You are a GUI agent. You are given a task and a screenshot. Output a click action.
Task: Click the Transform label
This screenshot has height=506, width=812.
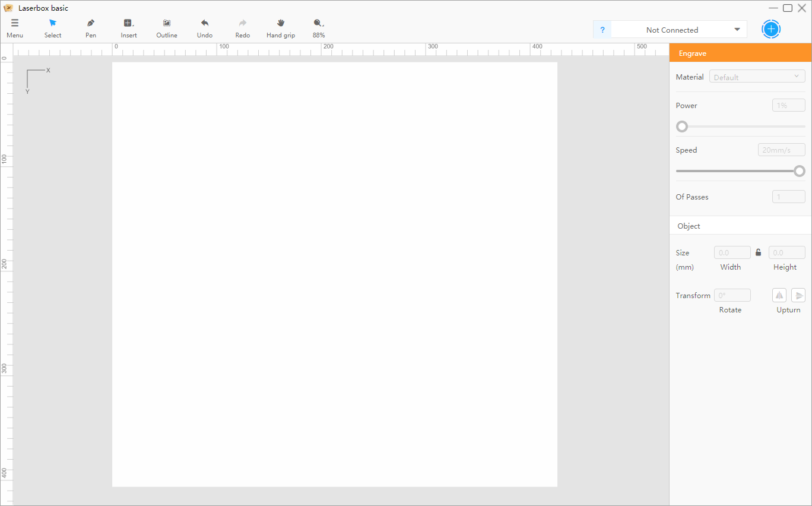pyautogui.click(x=693, y=295)
